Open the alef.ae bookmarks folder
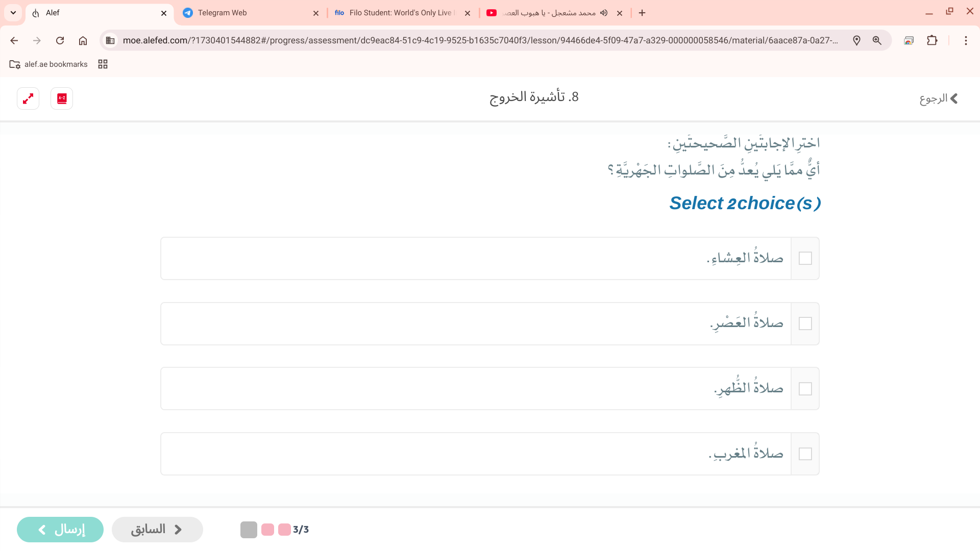 [x=49, y=64]
